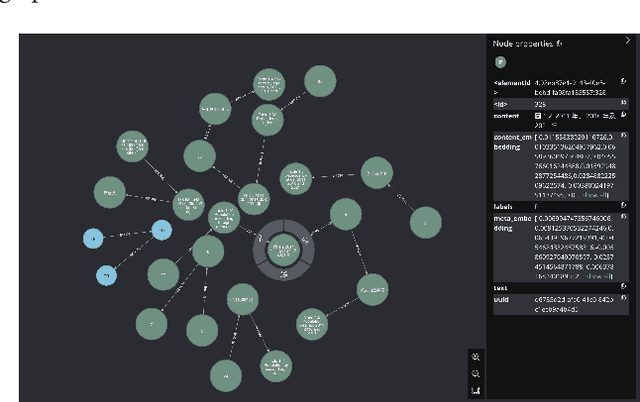Click the green node label badge under Node properties
This screenshot has width=640, height=402.
pyautogui.click(x=500, y=62)
